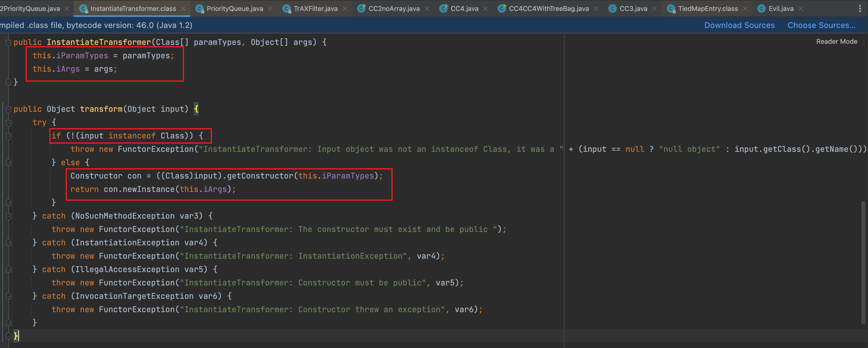Viewport: 868px width, 348px height.
Task: Collapse the InstantiateTransformer constructor fold
Action: [x=9, y=43]
